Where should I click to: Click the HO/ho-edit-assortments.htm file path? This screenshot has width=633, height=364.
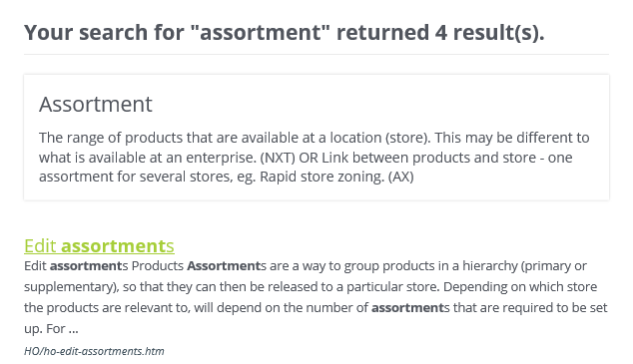[94, 351]
